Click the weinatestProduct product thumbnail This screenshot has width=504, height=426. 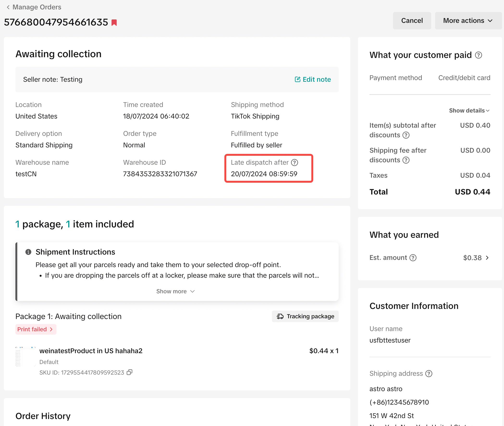pos(25,357)
